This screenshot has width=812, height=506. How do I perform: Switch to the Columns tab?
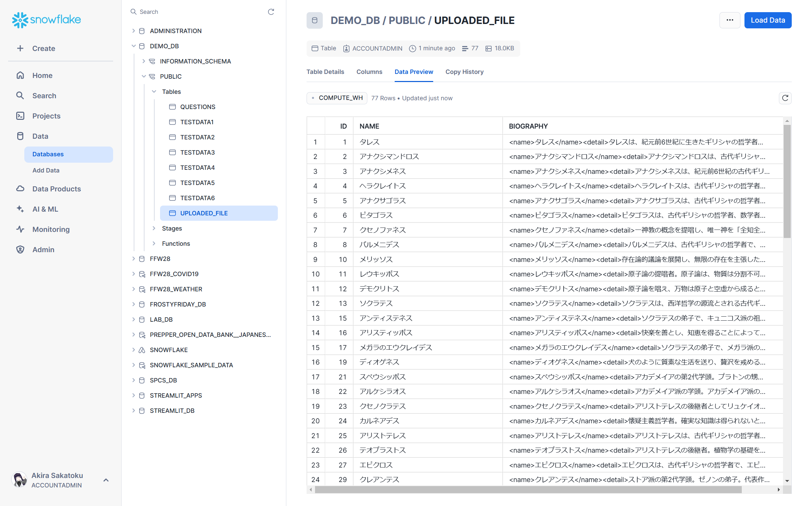369,72
